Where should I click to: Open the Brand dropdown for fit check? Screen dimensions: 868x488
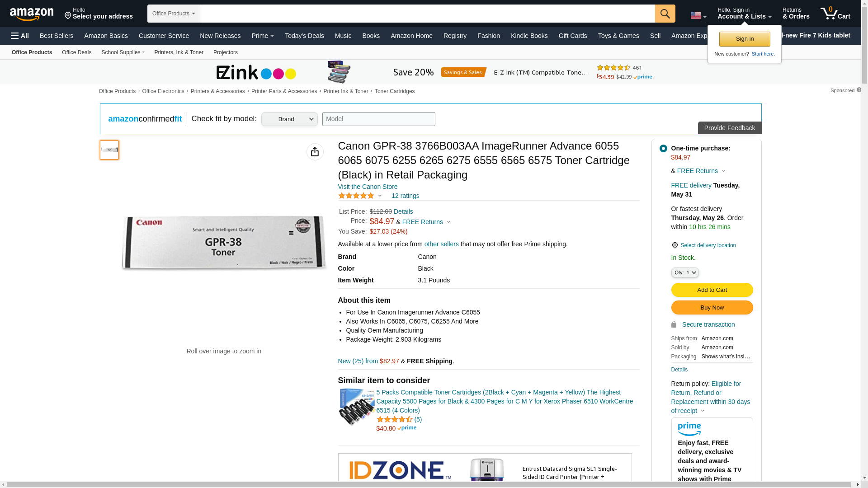pyautogui.click(x=289, y=119)
